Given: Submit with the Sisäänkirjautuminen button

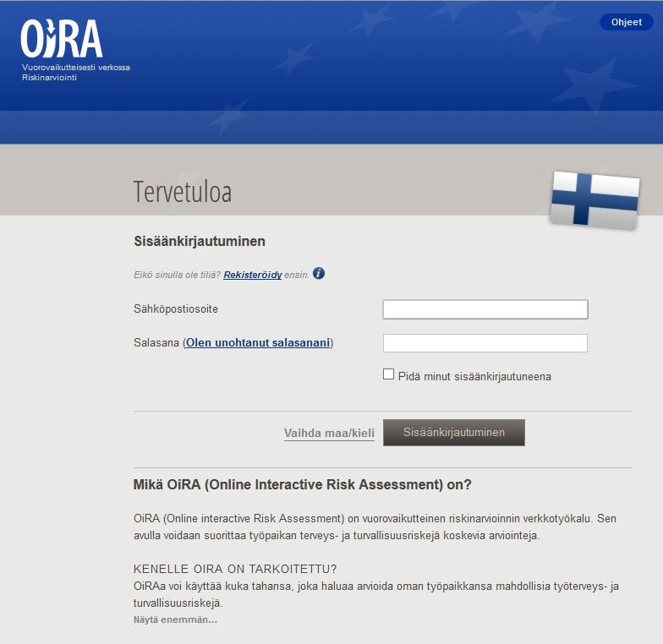Looking at the screenshot, I should (453, 433).
